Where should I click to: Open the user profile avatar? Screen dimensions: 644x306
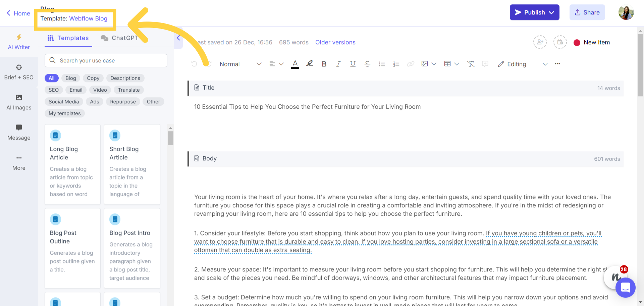pyautogui.click(x=626, y=13)
